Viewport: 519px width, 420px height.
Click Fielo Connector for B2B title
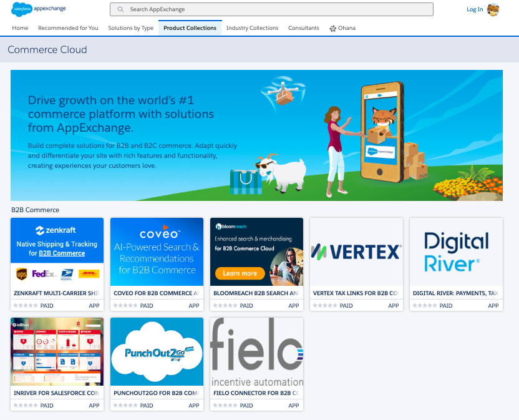coord(256,393)
